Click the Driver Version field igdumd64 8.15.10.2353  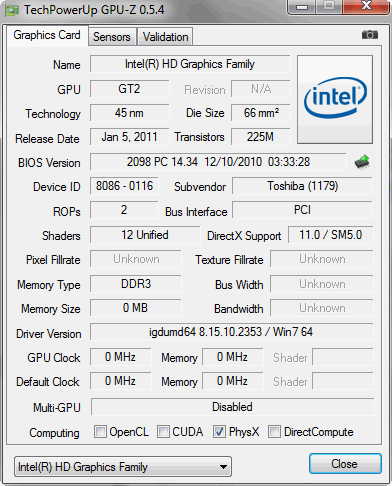(x=231, y=332)
